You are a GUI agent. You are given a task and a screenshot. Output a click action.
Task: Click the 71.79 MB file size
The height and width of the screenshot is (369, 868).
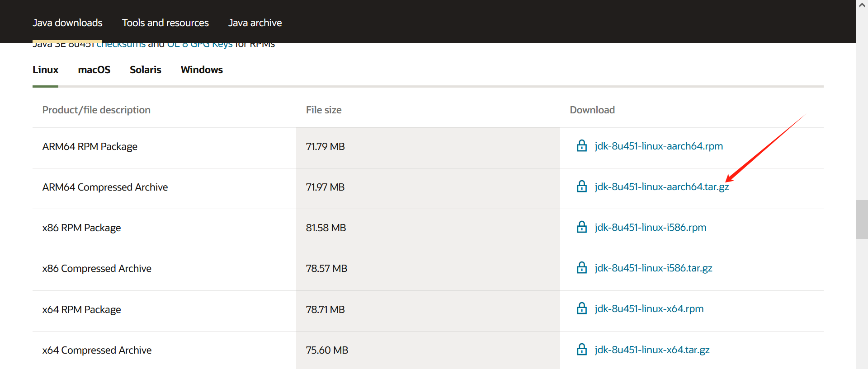325,146
